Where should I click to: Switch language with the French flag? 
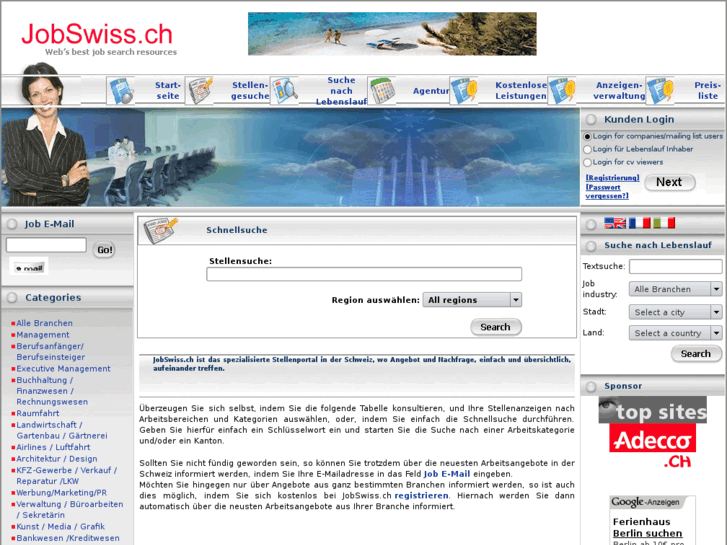coord(639,223)
